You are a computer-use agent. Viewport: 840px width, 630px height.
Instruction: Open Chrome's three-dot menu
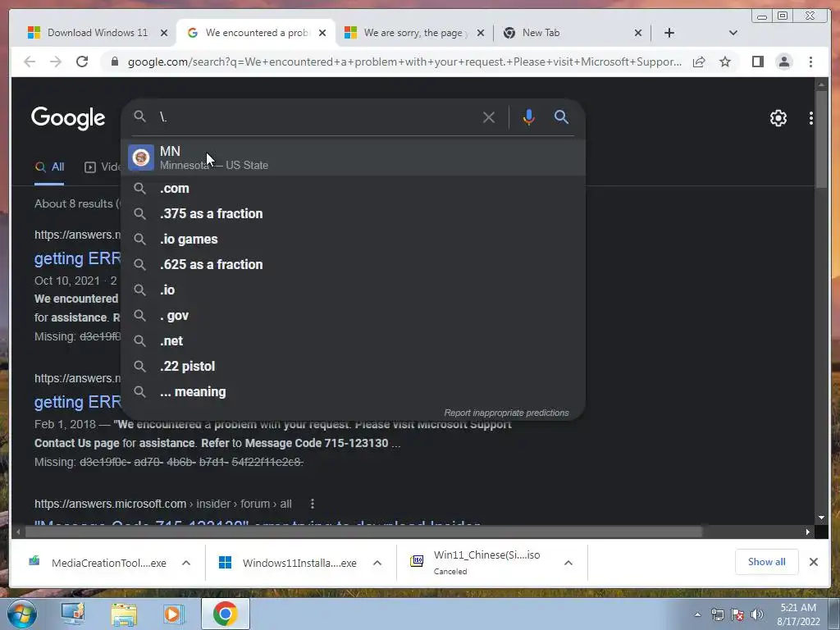(x=810, y=62)
